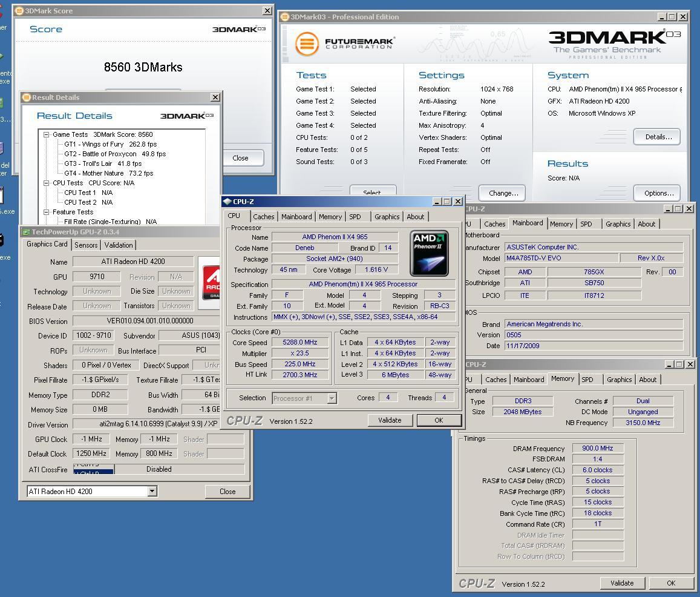
Task: Switch to the Caches tab in front CPU-Z
Action: [x=263, y=217]
